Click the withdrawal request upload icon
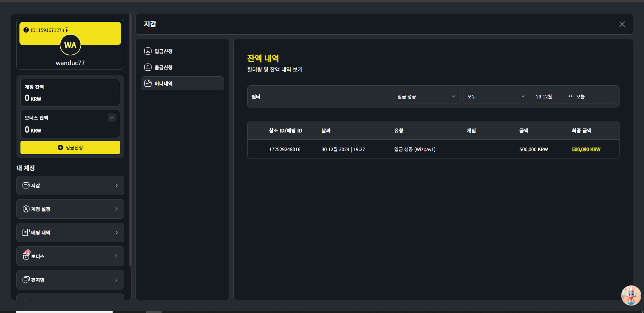 point(148,67)
